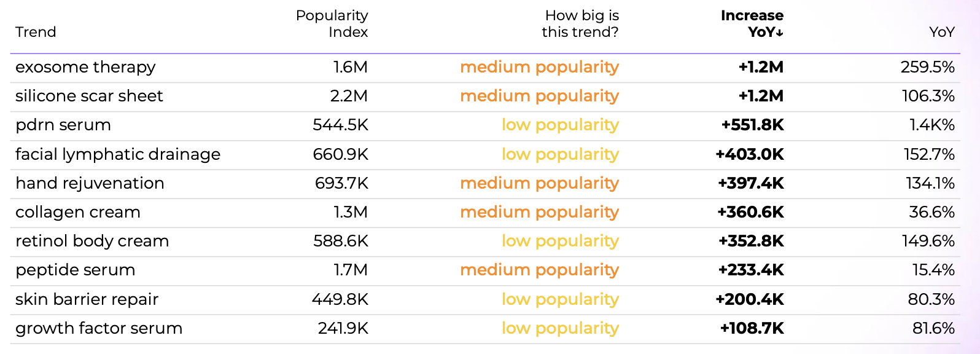Click the YoY column header
980x354 pixels.
pos(941,32)
